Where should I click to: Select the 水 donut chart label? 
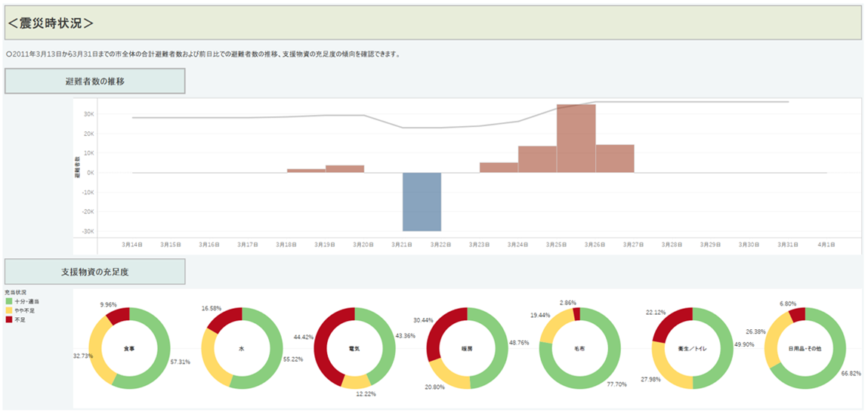pos(241,349)
